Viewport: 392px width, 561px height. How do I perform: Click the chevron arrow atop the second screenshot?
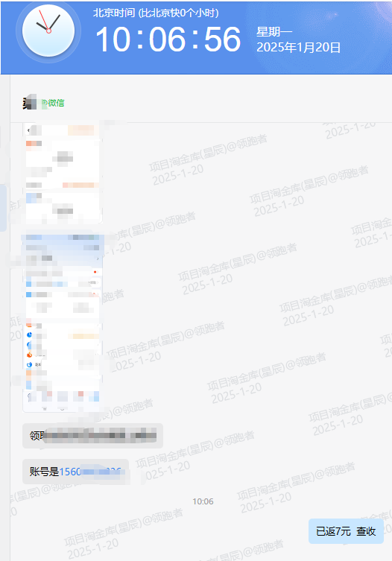(x=98, y=259)
